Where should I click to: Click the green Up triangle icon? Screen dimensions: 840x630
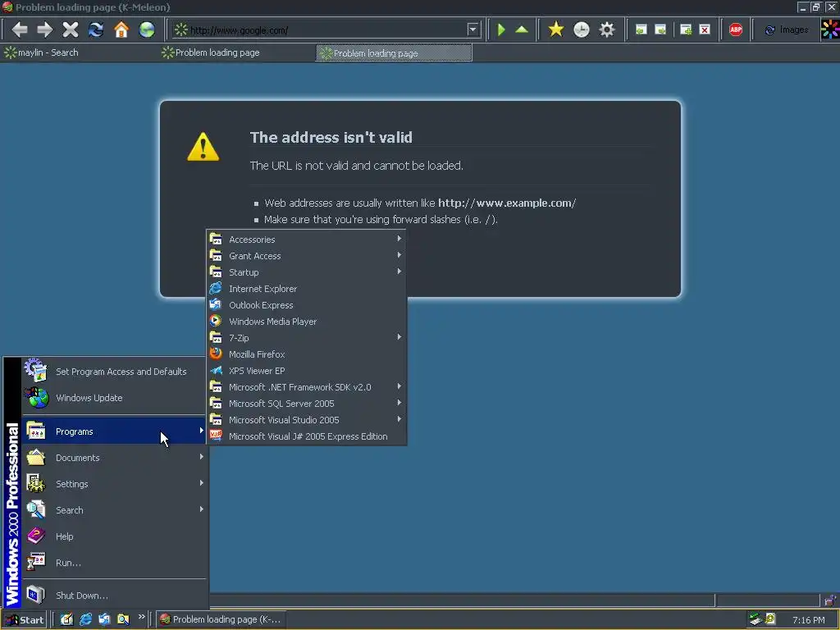pyautogui.click(x=522, y=30)
